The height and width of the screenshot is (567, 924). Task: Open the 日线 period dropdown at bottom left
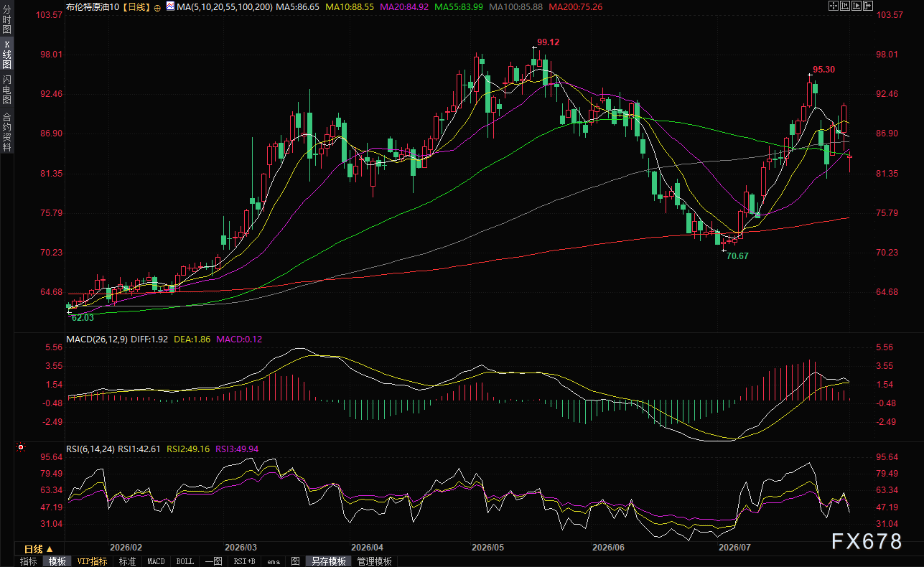[x=38, y=549]
